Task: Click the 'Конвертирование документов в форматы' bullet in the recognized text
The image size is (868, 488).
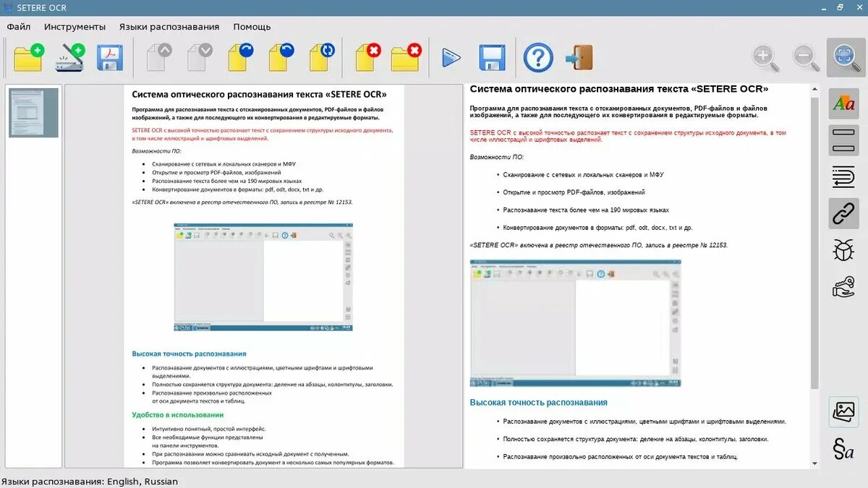Action: coord(597,228)
